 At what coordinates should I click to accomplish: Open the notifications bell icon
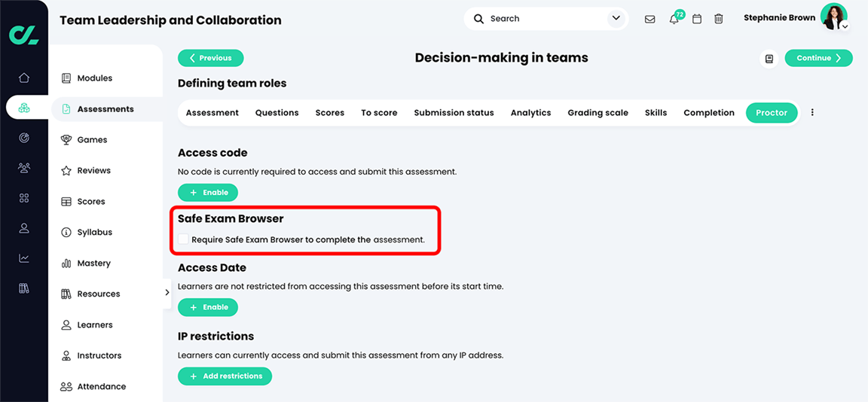(674, 19)
